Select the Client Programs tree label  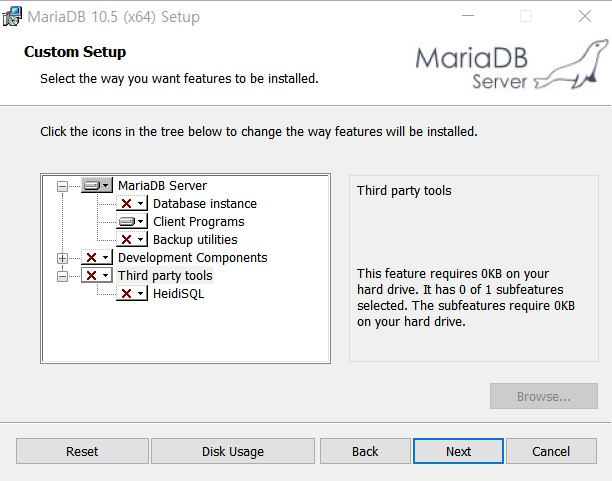(x=199, y=221)
